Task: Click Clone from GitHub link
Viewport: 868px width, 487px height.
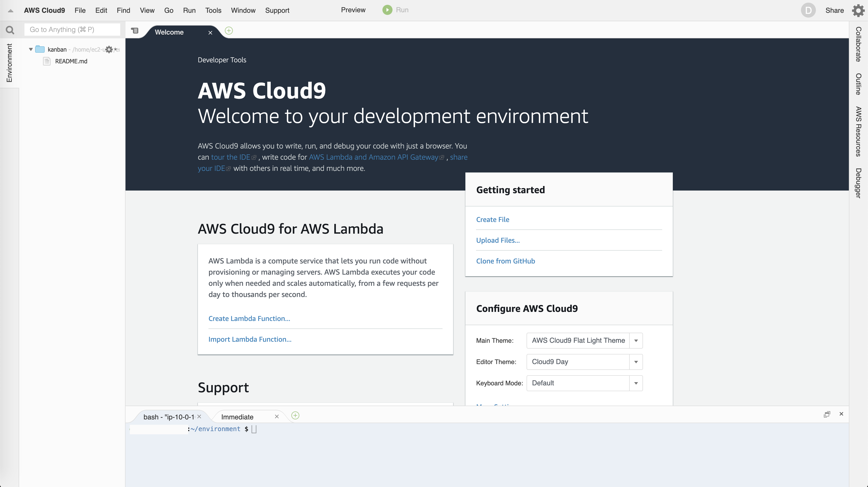Action: pyautogui.click(x=506, y=261)
